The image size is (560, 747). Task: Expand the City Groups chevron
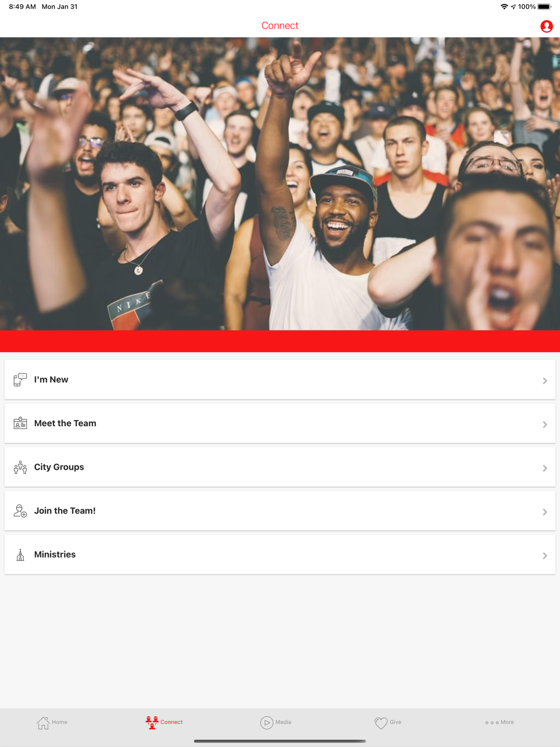tap(545, 468)
